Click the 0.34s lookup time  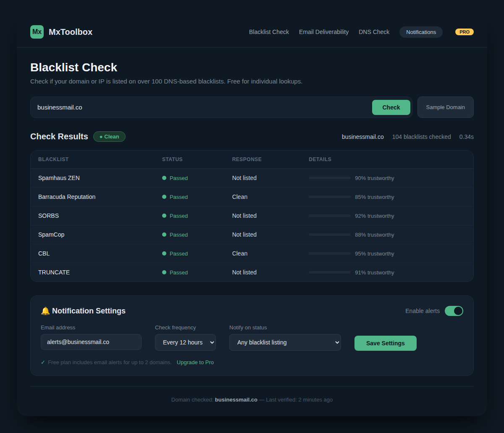(467, 137)
